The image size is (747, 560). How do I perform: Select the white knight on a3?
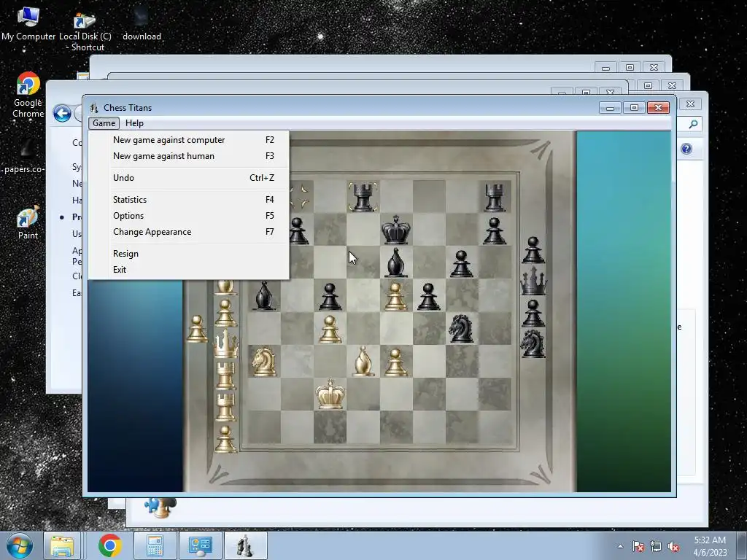click(264, 362)
